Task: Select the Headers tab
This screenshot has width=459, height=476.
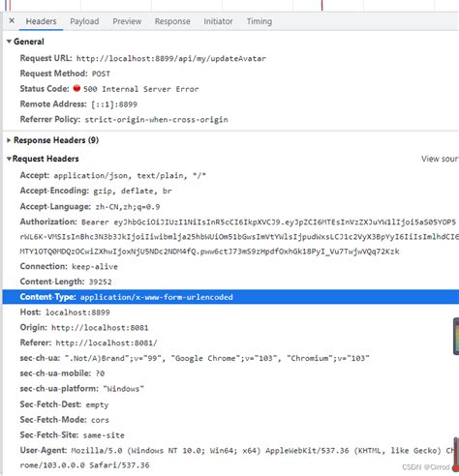Action: tap(41, 21)
